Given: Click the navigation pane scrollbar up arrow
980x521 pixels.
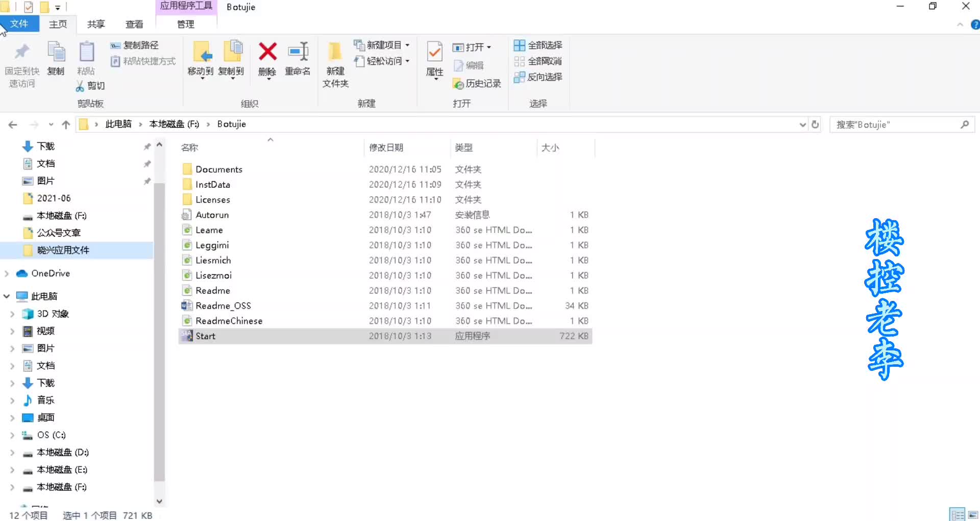Looking at the screenshot, I should 159,145.
